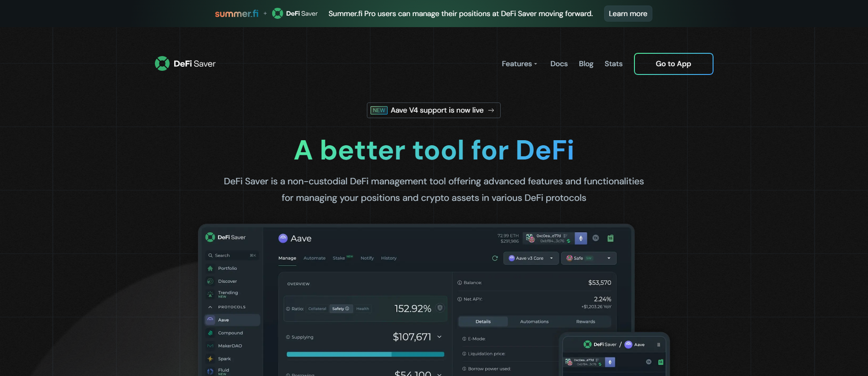
Task: Select the Details tab
Action: tap(483, 322)
